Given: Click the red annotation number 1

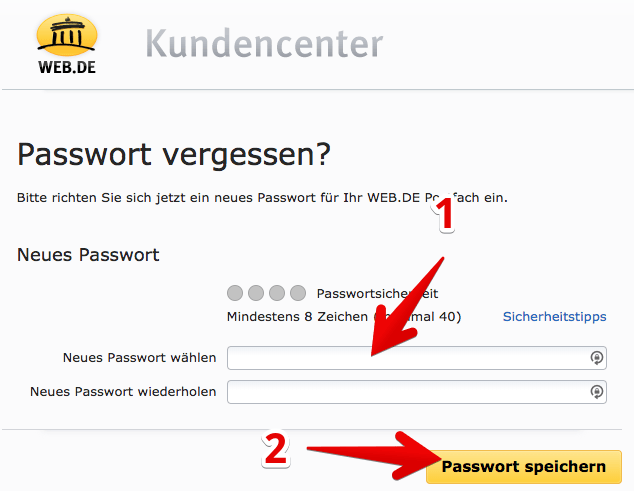Looking at the screenshot, I should [445, 215].
